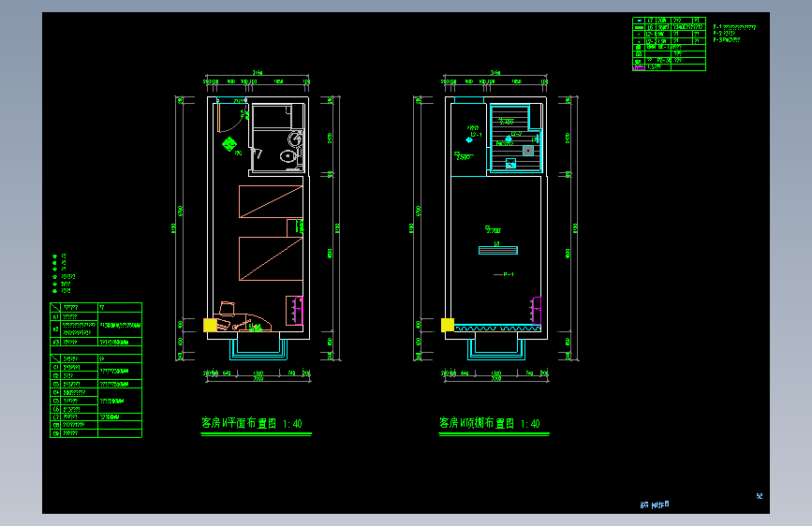Click the green diamond symbol in floor plan
This screenshot has width=812, height=526.
(x=229, y=144)
